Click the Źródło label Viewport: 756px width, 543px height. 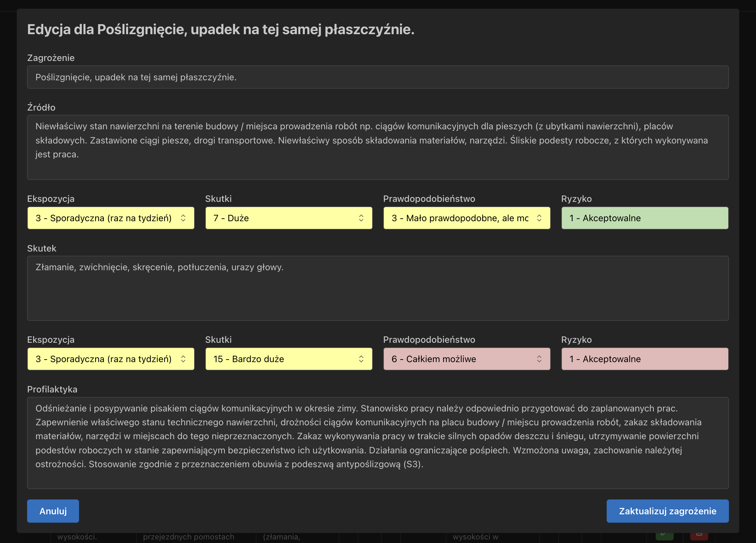tap(41, 107)
